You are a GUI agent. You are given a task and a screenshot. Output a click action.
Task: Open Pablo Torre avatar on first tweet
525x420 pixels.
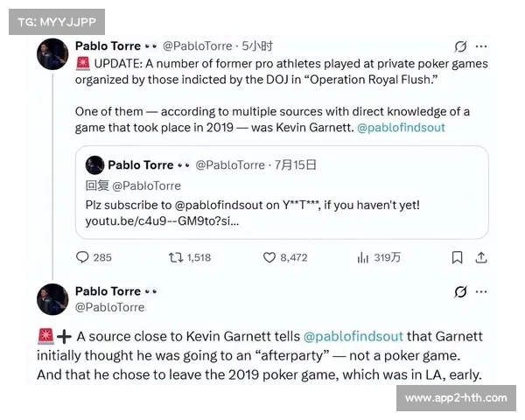[x=52, y=54]
